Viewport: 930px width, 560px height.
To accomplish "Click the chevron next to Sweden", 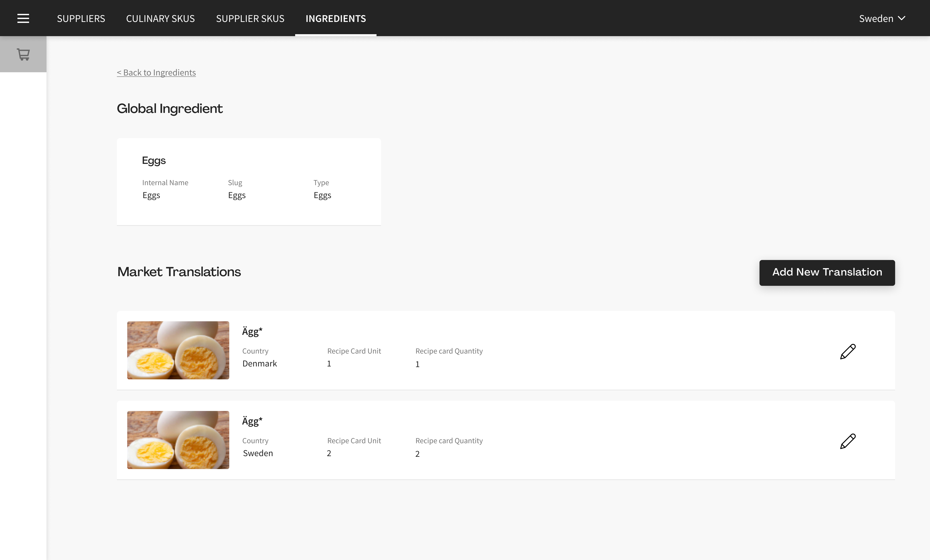I will point(902,18).
